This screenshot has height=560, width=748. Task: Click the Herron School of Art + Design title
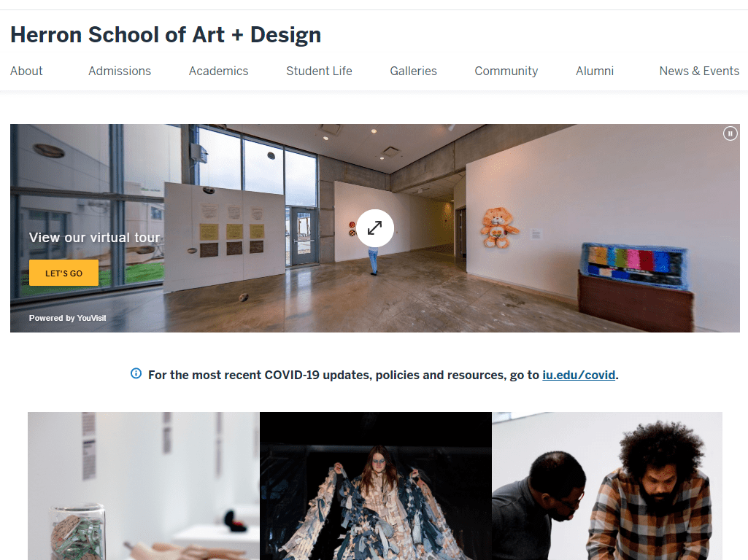pyautogui.click(x=166, y=35)
